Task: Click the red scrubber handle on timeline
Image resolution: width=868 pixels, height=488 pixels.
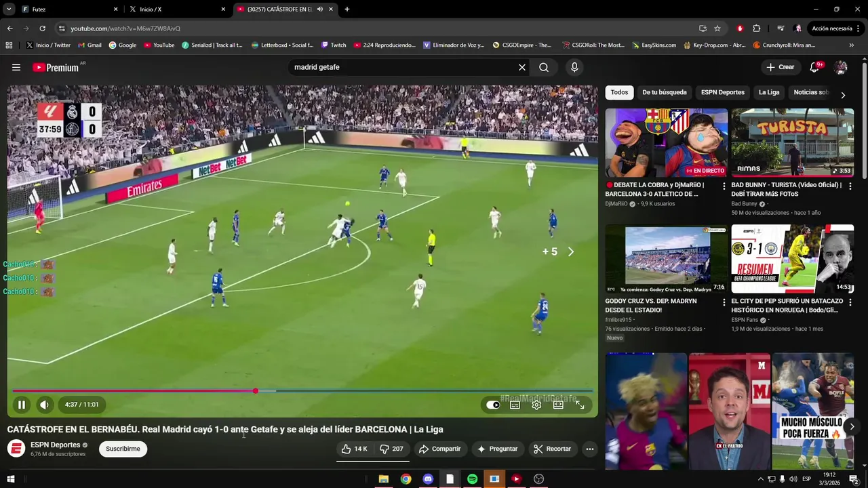Action: pos(255,391)
